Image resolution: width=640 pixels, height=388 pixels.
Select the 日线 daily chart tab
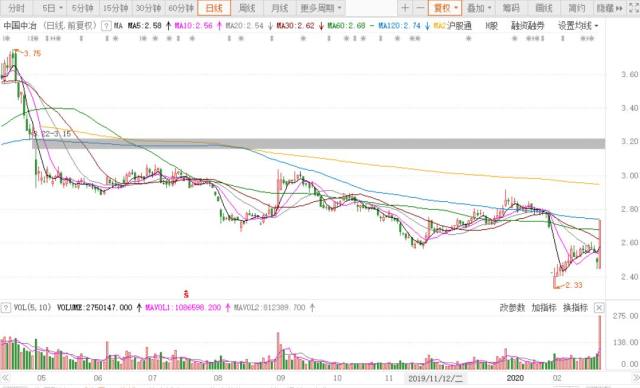coord(214,8)
